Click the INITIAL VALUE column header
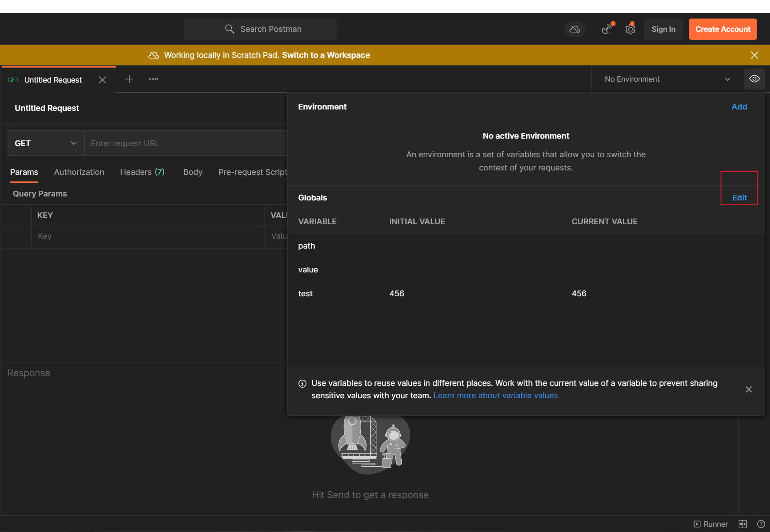 [x=417, y=222]
